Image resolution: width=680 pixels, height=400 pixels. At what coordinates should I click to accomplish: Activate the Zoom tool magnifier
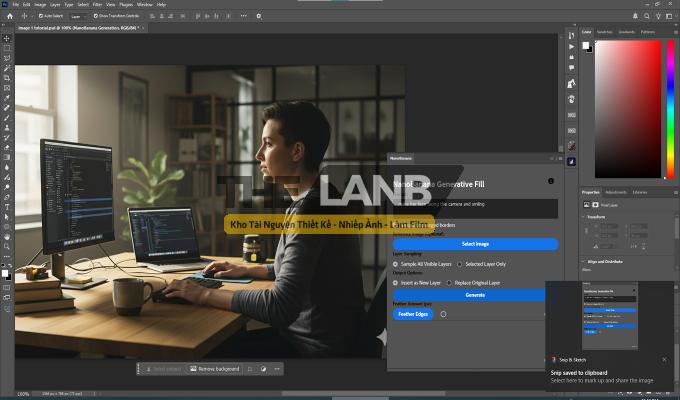click(7, 246)
